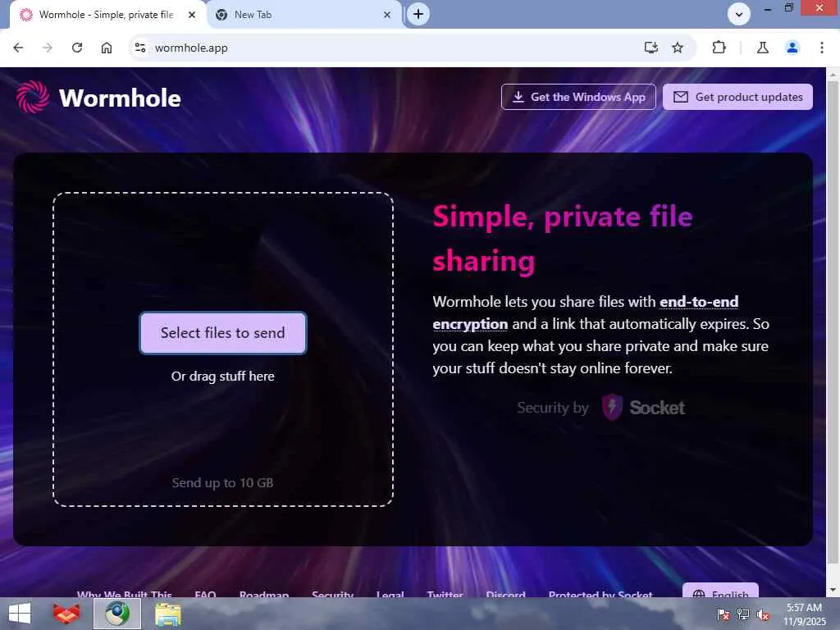
Task: Click the Socket security logo
Action: coord(643,408)
